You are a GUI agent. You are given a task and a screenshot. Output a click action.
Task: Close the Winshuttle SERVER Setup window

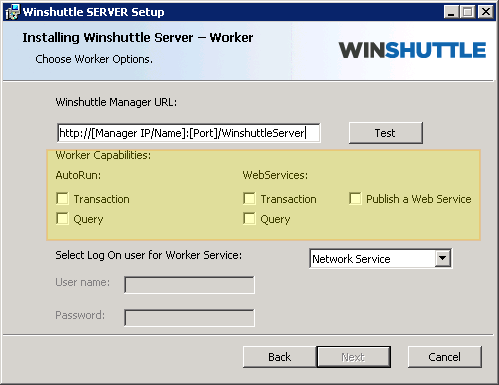486,12
